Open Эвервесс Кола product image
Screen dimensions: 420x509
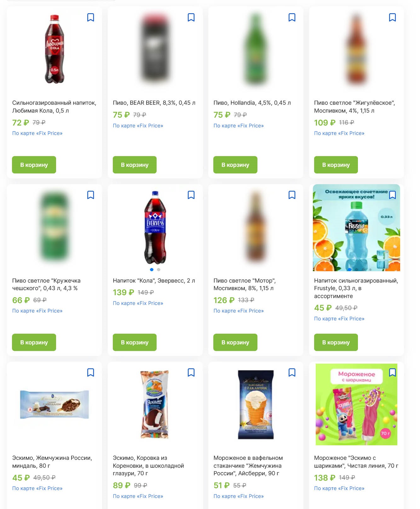pos(155,227)
